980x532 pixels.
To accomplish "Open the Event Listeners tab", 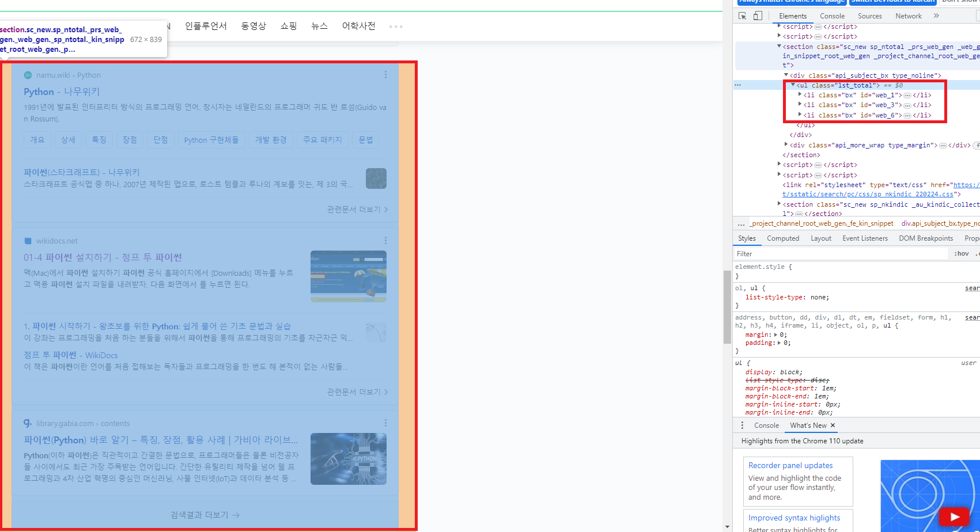I will click(865, 238).
